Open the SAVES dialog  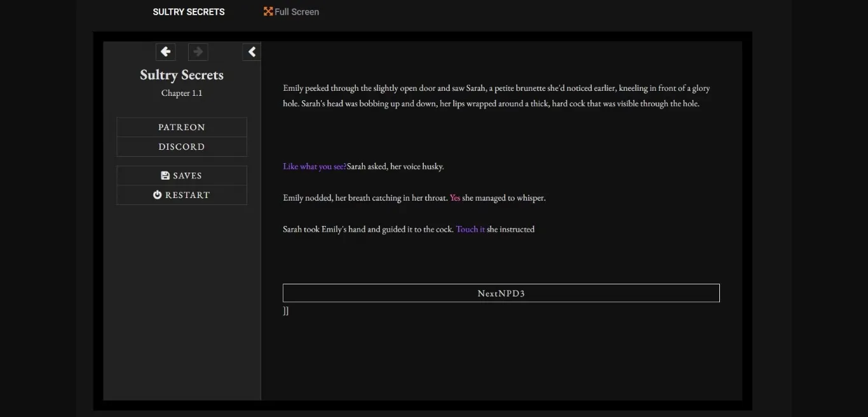pyautogui.click(x=181, y=175)
